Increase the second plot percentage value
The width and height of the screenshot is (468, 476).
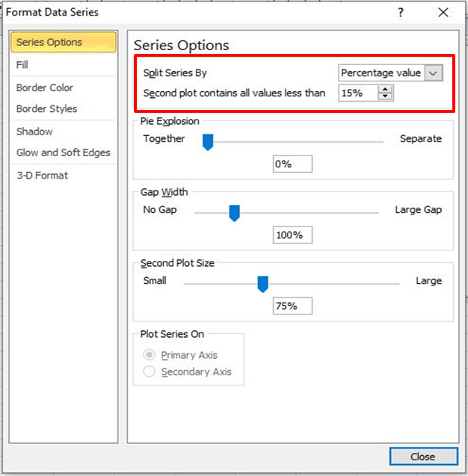[x=386, y=90]
